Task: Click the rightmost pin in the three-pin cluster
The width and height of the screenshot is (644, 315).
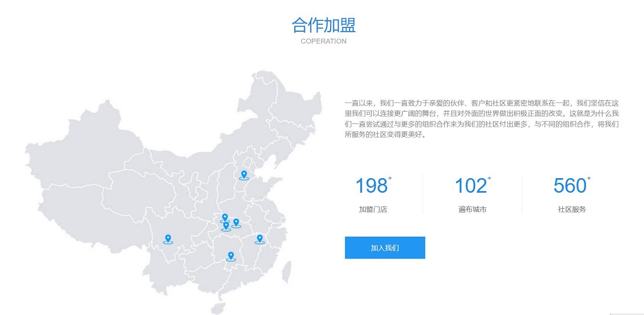Action: coord(236,222)
